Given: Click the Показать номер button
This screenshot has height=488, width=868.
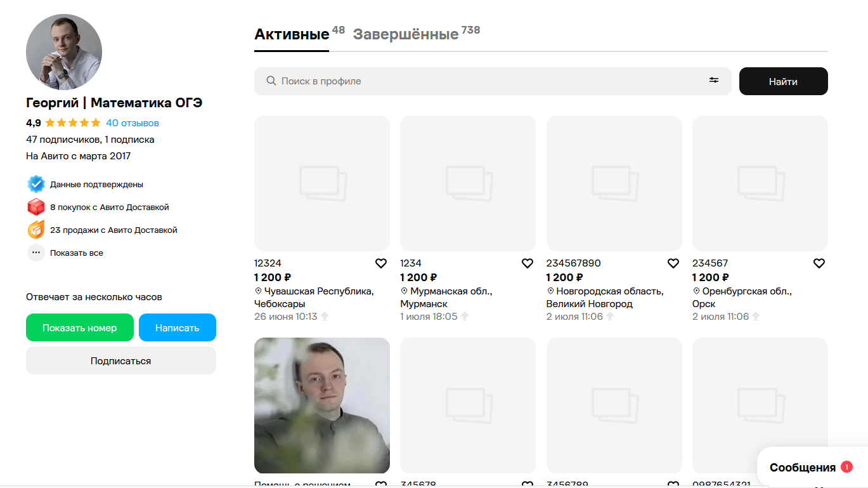Looking at the screenshot, I should (x=80, y=327).
